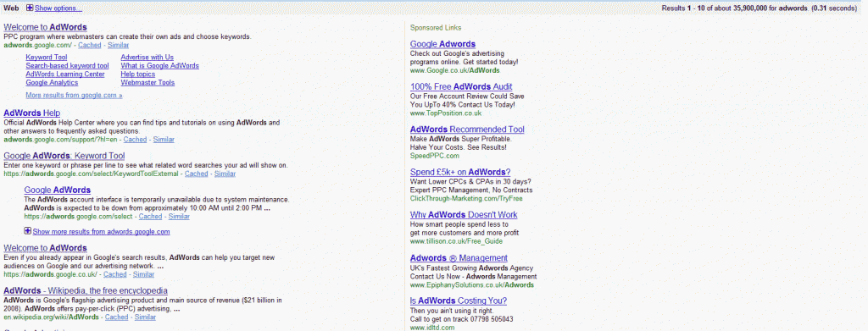Screen dimensions: 868x331
Task: Open Search-based keyword tool sitelink
Action: 68,66
